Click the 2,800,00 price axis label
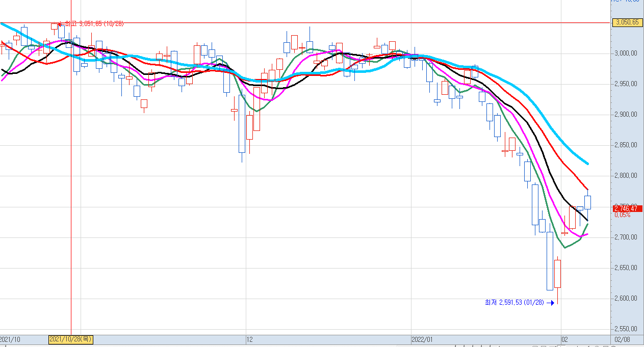 (x=626, y=176)
